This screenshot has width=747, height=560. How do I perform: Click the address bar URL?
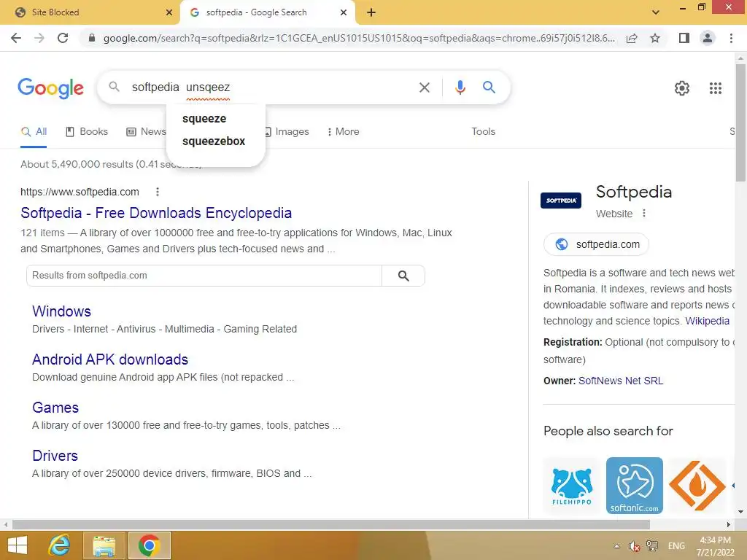[x=359, y=38]
